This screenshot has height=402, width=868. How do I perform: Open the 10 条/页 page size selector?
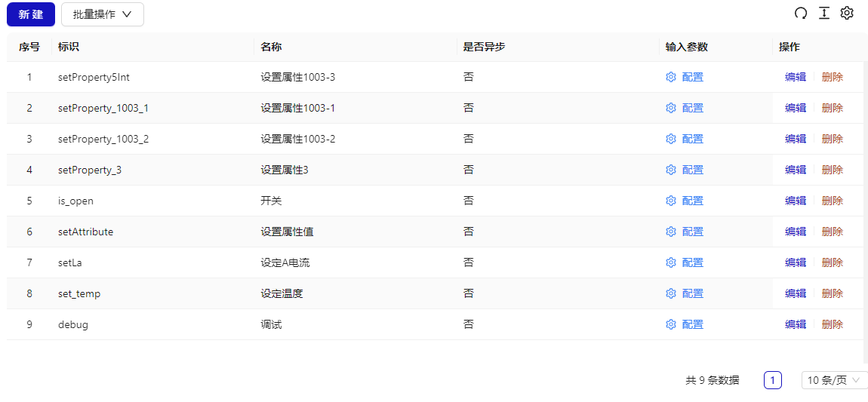coord(833,380)
